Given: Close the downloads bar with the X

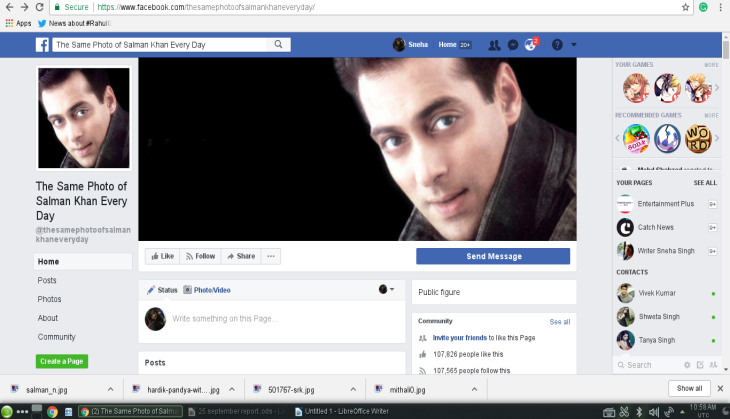Looking at the screenshot, I should coord(720,388).
